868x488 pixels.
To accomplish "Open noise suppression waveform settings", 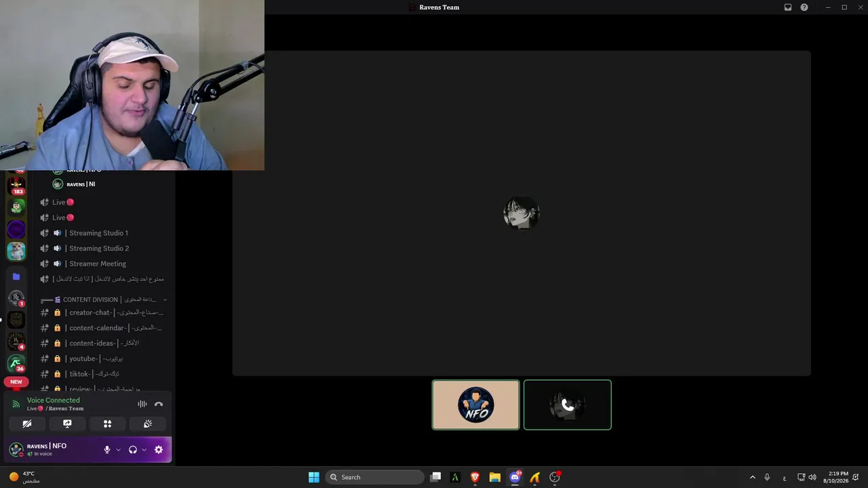I will click(x=142, y=404).
